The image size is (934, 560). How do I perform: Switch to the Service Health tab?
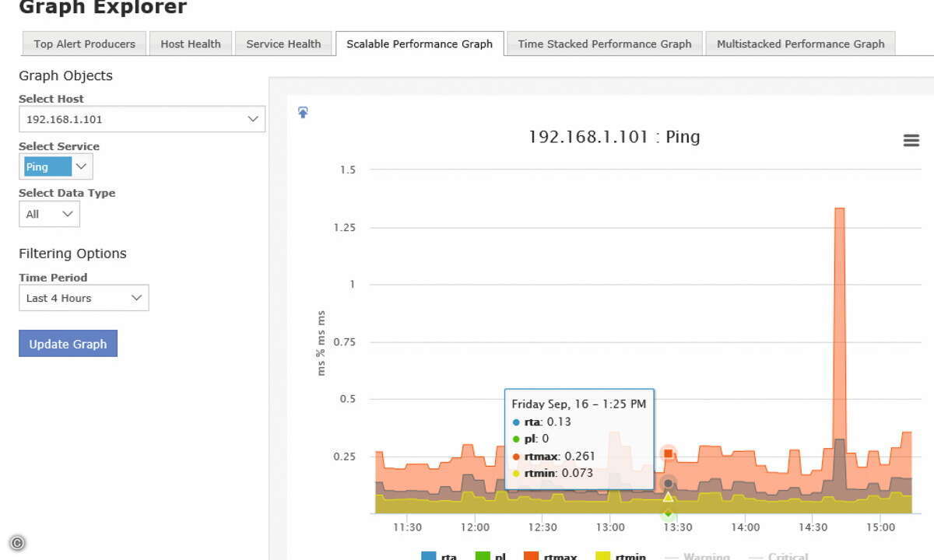click(283, 44)
